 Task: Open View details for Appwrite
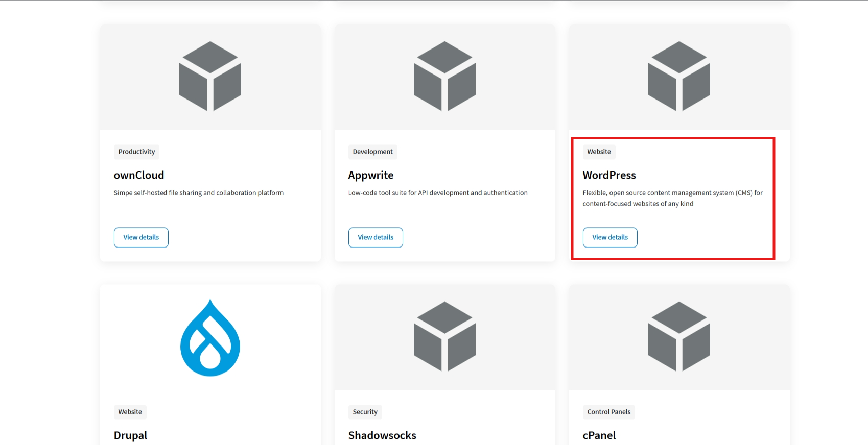pos(376,237)
